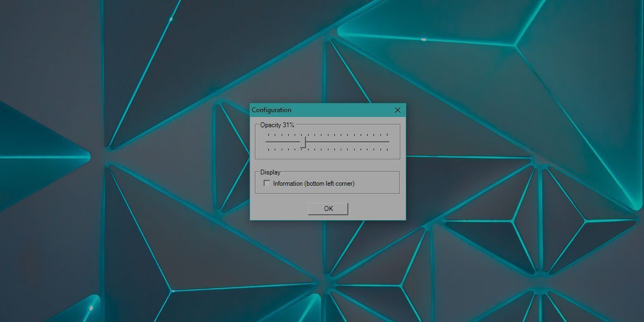Close the Configuration dialog
This screenshot has width=644, height=322.
(398, 110)
